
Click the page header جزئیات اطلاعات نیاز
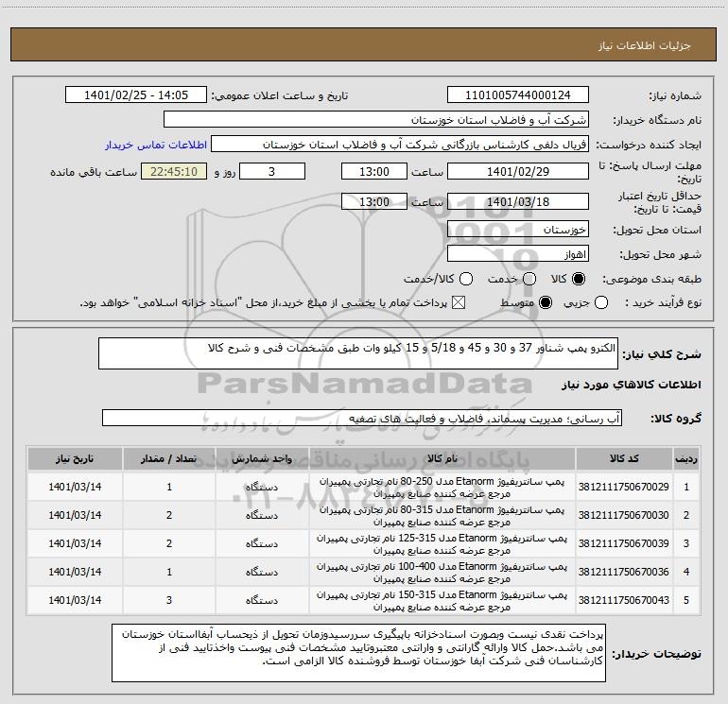pos(644,45)
